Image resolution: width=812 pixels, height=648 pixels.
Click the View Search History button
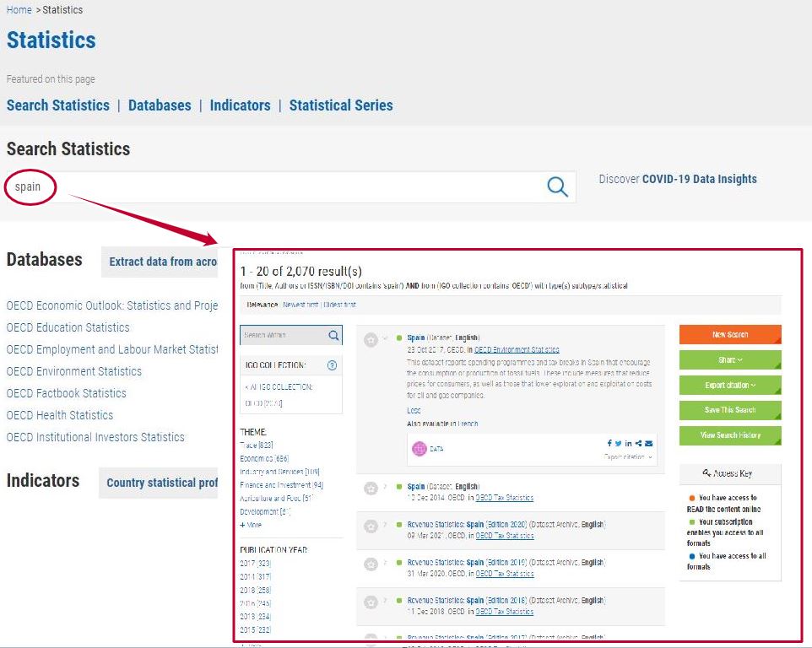coord(730,435)
